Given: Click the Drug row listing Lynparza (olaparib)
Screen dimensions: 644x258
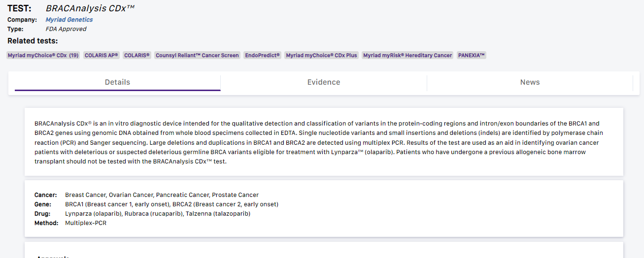Looking at the screenshot, I should tap(142, 214).
